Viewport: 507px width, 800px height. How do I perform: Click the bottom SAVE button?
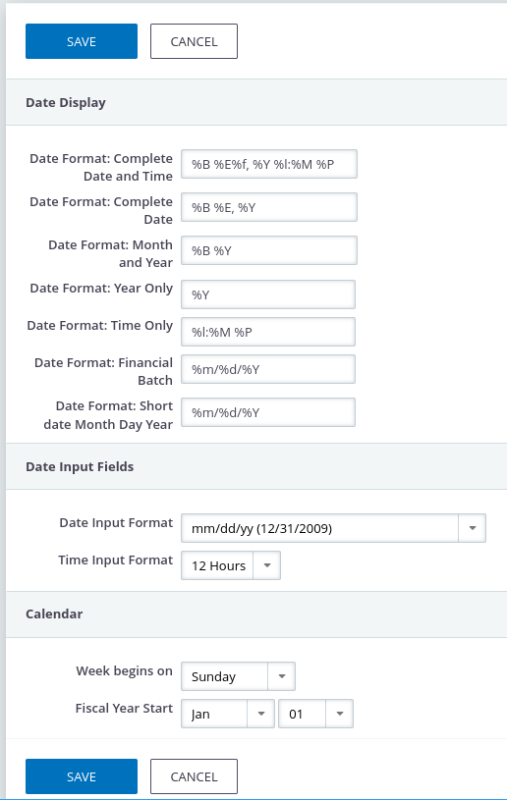tap(82, 777)
